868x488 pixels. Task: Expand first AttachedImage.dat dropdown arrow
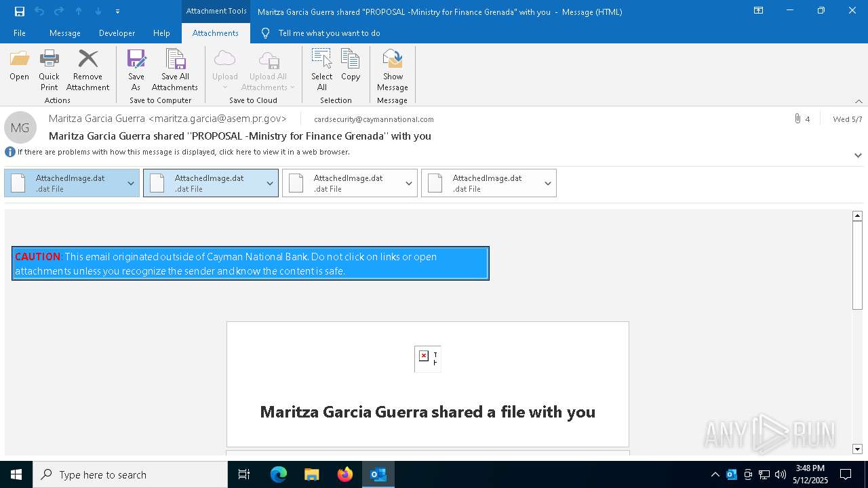pos(131,183)
